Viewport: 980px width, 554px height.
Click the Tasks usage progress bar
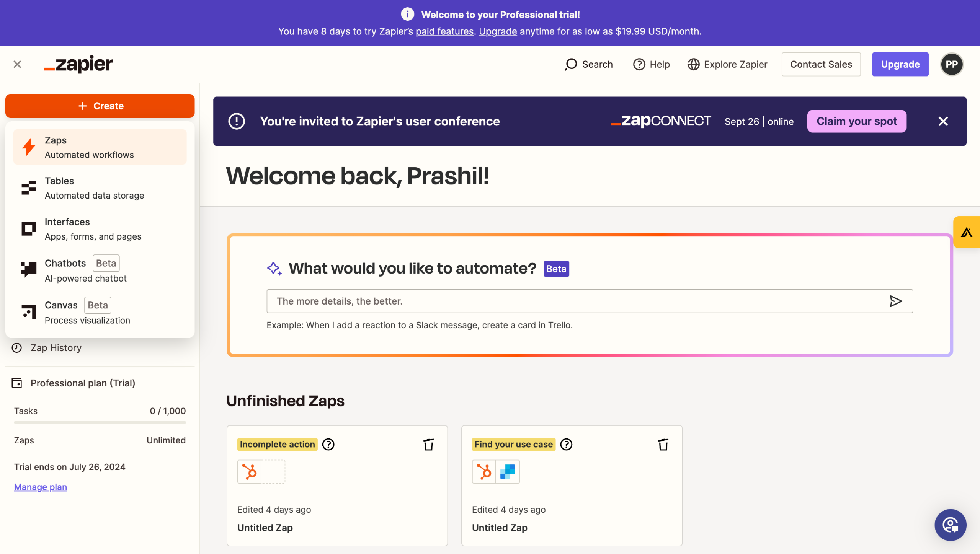[x=100, y=422]
